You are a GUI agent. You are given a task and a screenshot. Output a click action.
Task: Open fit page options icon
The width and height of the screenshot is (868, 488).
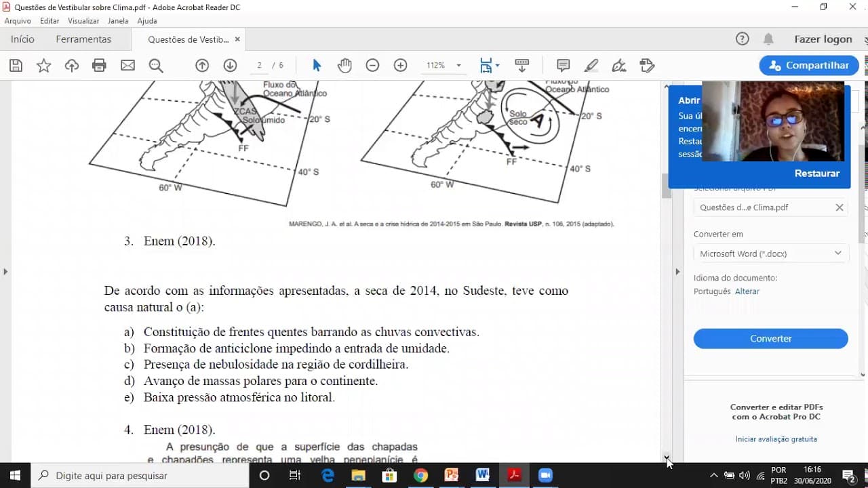click(489, 66)
